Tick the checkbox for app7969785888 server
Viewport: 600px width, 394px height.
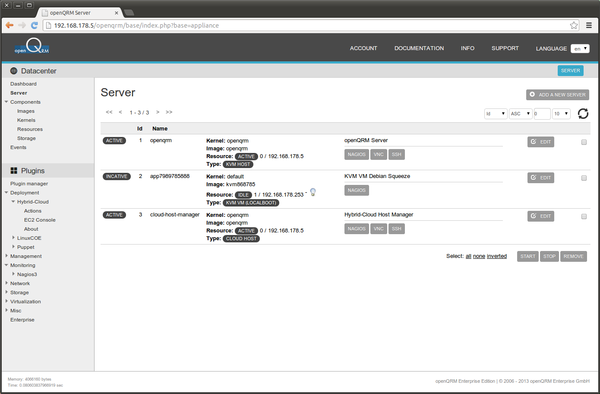pos(584,178)
